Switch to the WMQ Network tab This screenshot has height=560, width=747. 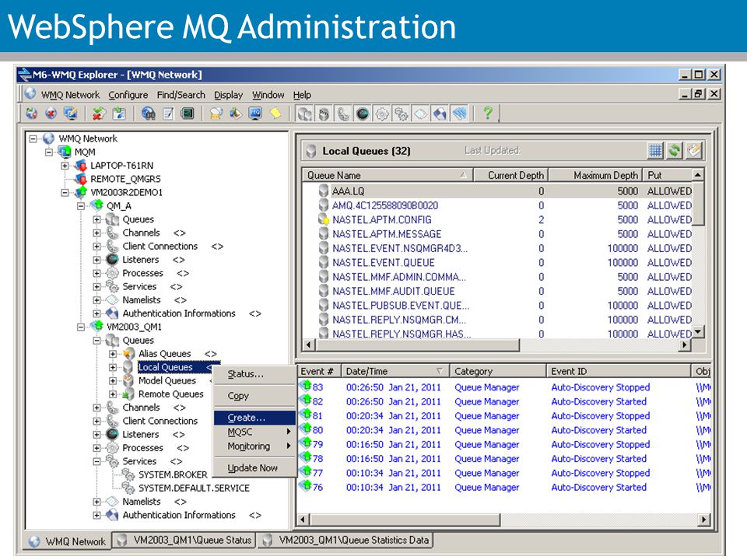tap(68, 541)
